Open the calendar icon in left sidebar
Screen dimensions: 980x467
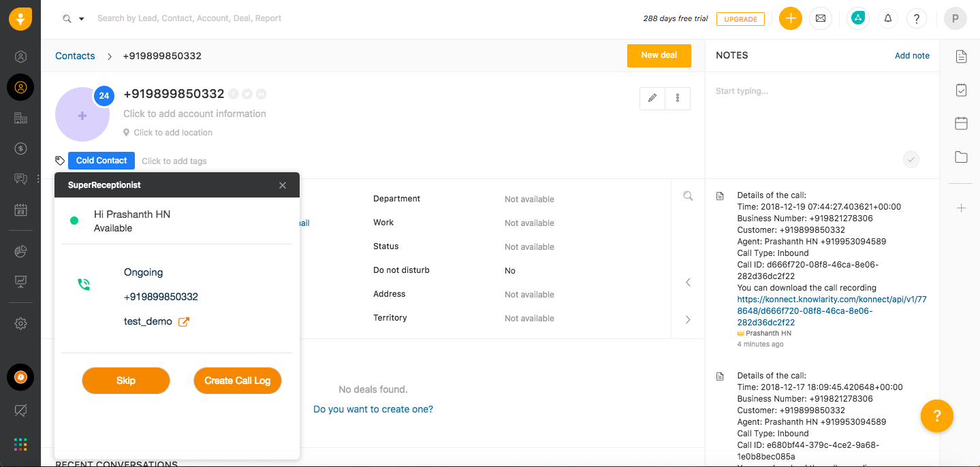click(x=20, y=210)
